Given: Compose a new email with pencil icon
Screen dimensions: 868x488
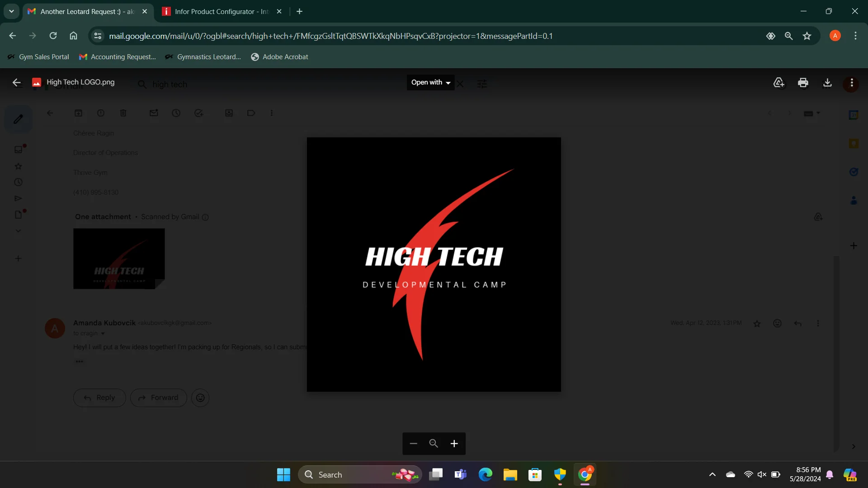Looking at the screenshot, I should pyautogui.click(x=18, y=119).
